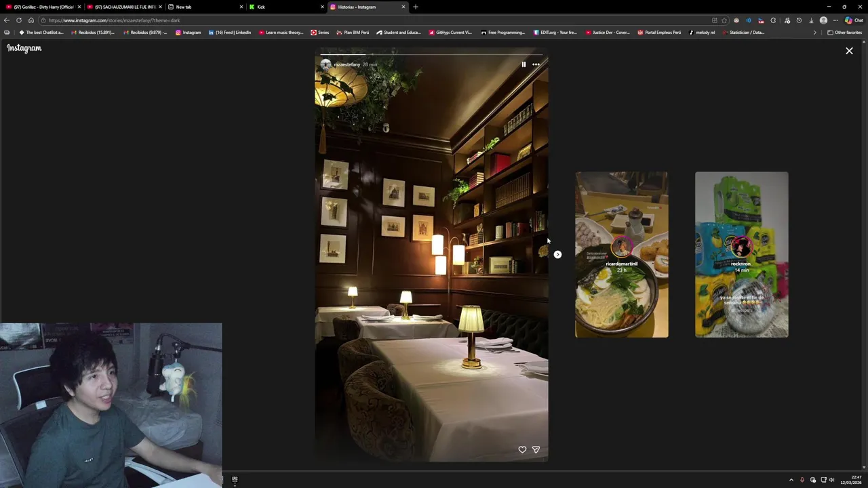Open Portal Empleos Perú bookmark
Screen dimensions: 868x488
(659, 33)
